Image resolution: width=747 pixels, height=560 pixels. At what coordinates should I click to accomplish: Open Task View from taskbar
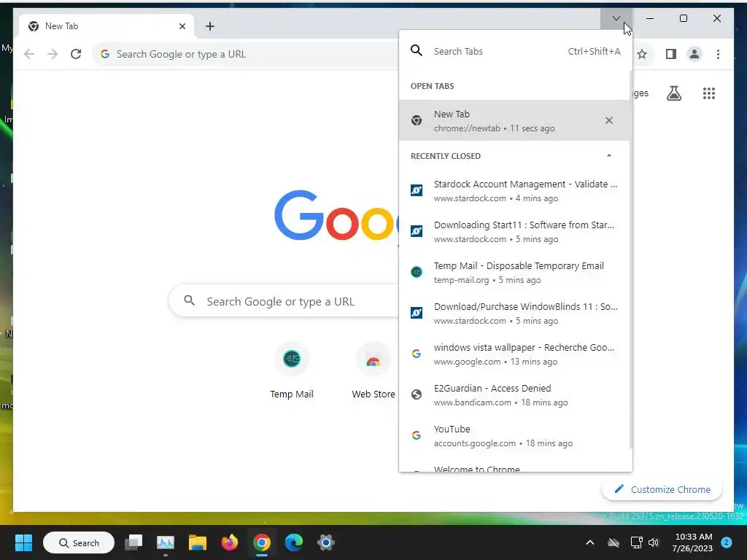point(133,542)
